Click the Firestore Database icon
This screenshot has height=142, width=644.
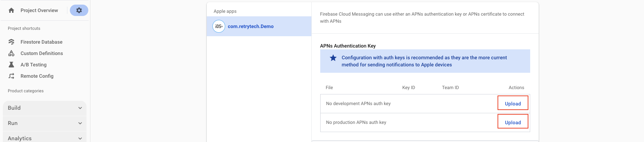[11, 42]
